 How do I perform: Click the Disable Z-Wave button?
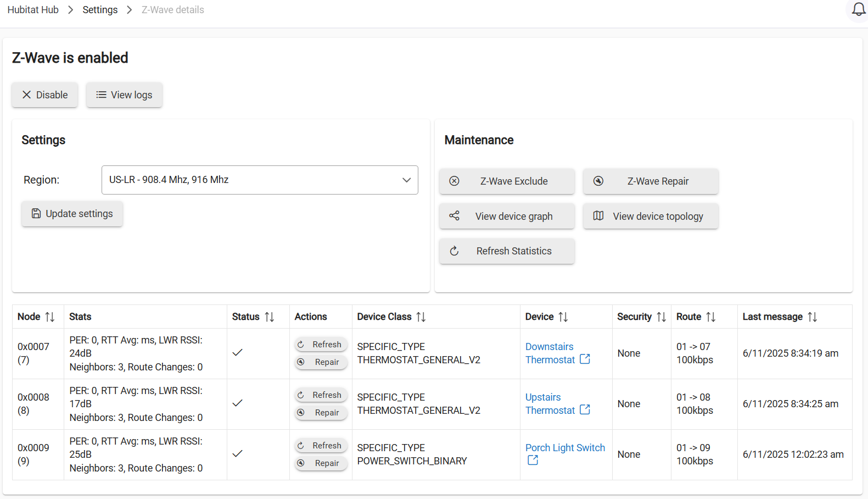coord(45,95)
